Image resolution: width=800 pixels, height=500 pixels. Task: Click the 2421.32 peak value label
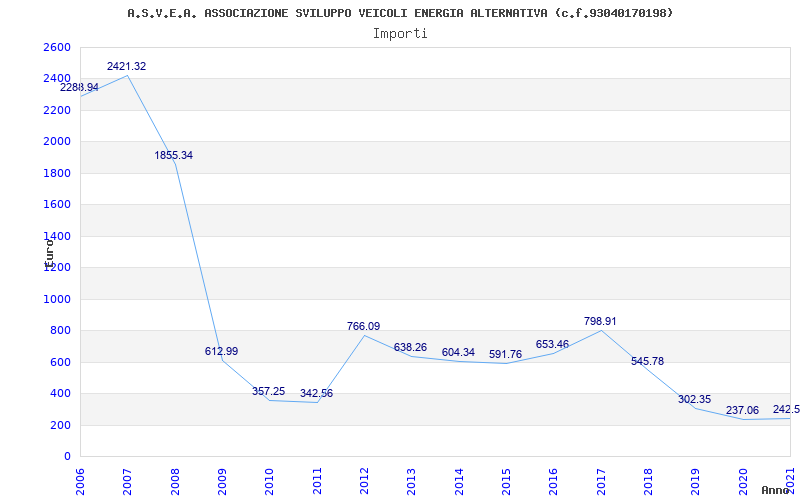127,66
